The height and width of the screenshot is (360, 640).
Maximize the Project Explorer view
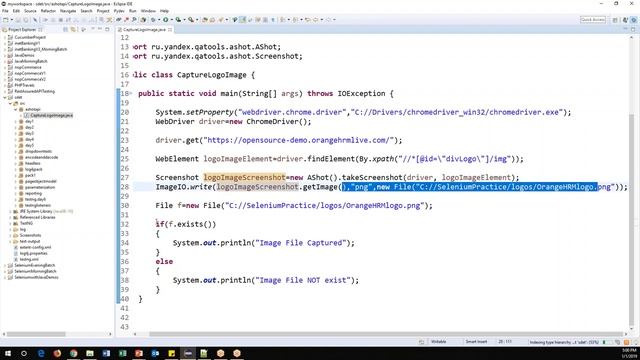click(x=107, y=29)
